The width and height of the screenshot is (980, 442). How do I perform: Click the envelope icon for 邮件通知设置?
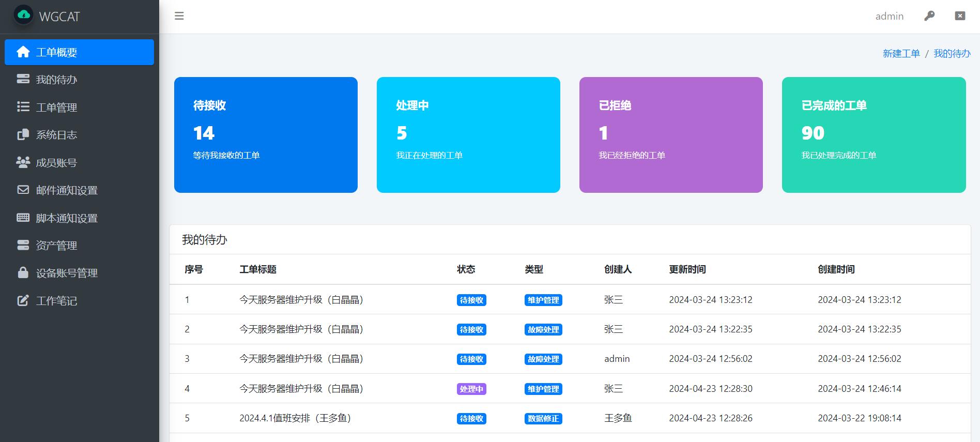[x=23, y=190]
